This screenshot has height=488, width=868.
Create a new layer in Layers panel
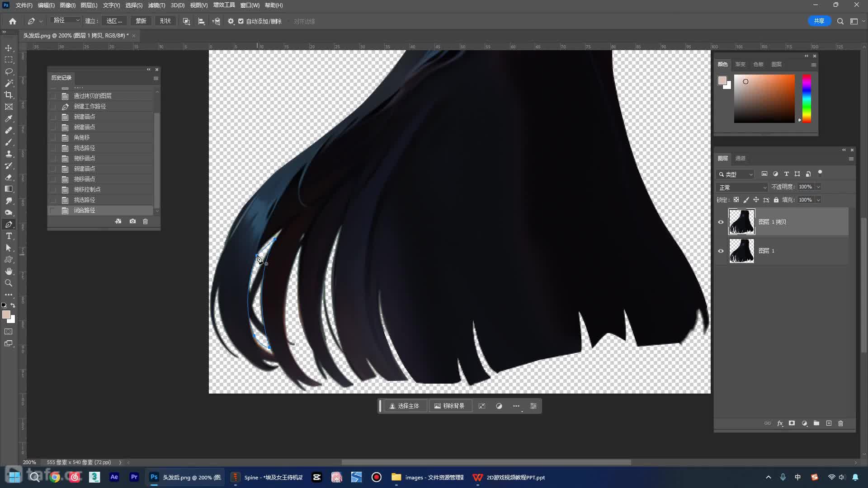point(829,423)
